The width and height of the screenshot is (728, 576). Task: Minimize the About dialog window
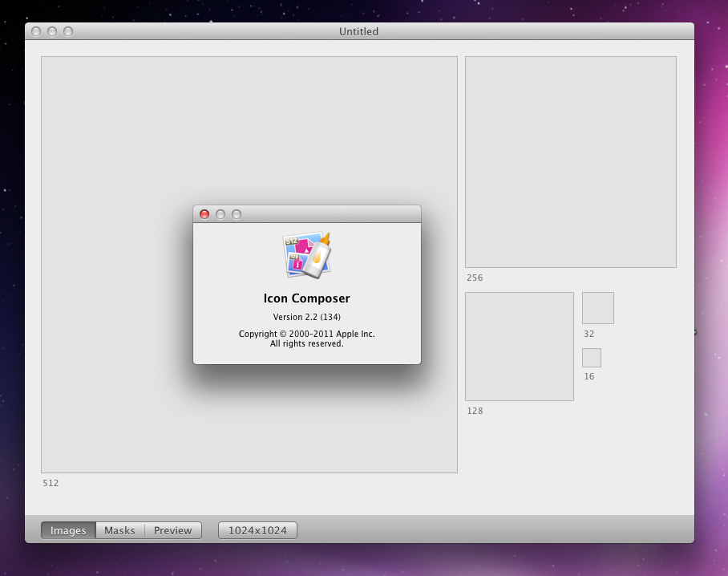pyautogui.click(x=220, y=214)
